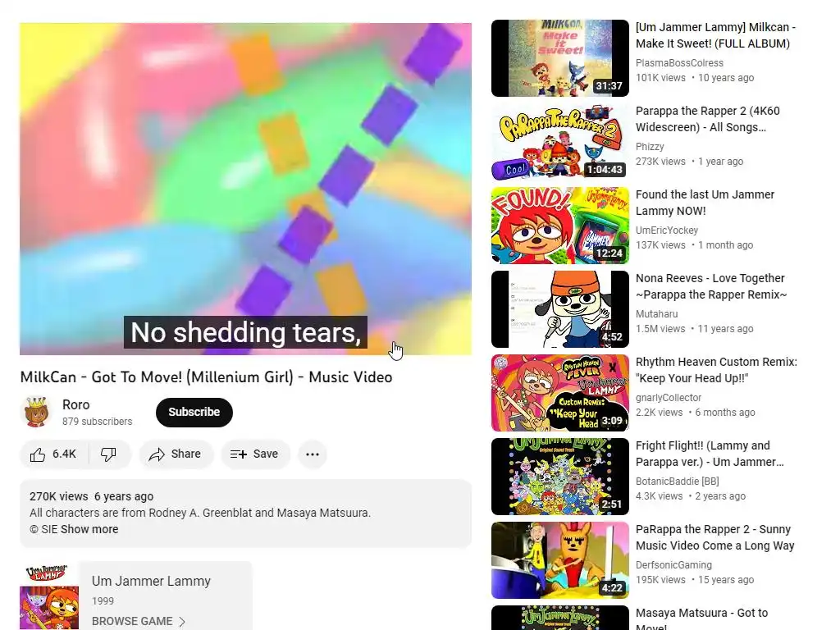The height and width of the screenshot is (630, 840).
Task: Save video to playlist
Action: 255,454
